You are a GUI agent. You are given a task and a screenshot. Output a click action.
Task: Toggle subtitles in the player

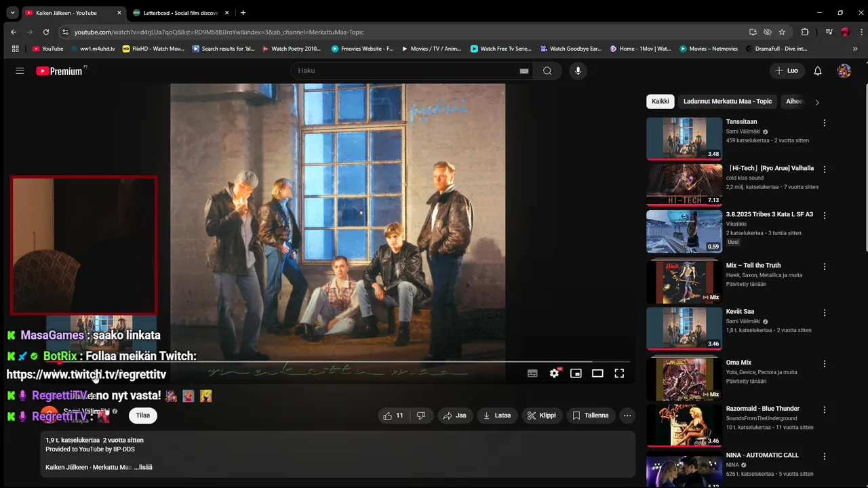coord(532,373)
